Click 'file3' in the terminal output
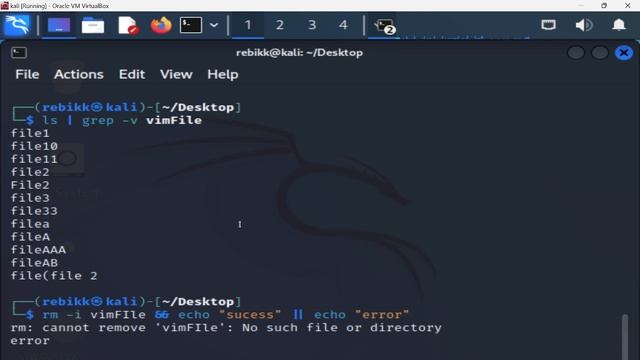 click(30, 198)
